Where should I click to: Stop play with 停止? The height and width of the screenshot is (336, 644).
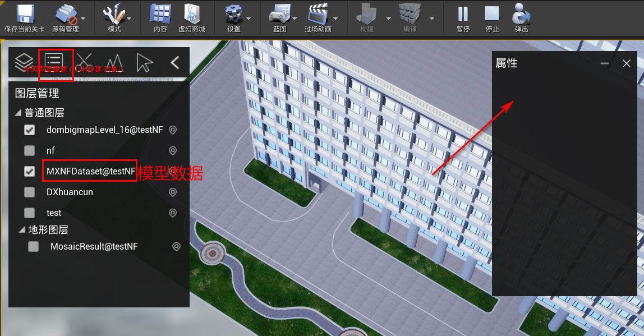coord(492,18)
